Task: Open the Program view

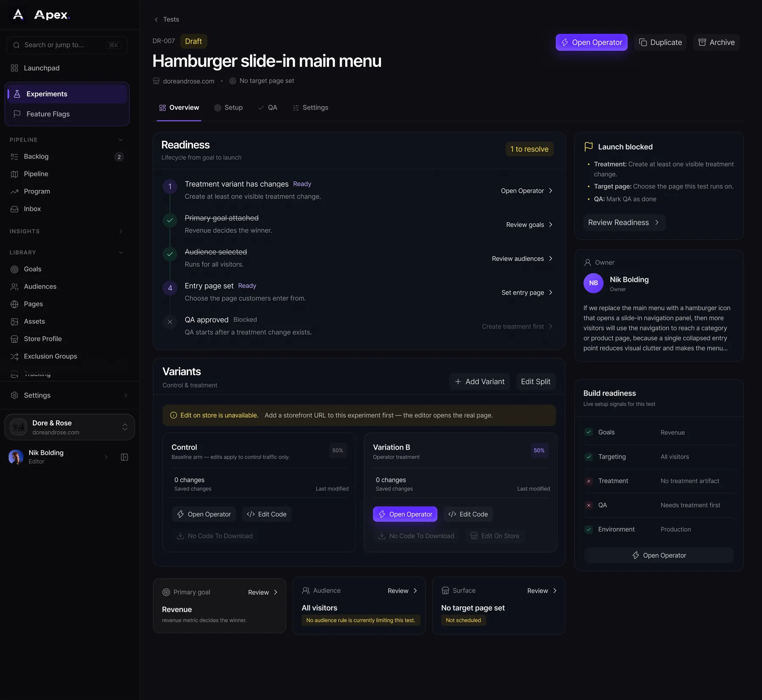Action: 67,191
